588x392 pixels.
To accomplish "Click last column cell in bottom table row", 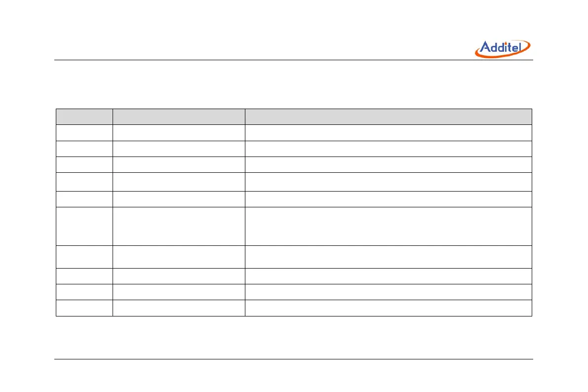I will point(389,308).
